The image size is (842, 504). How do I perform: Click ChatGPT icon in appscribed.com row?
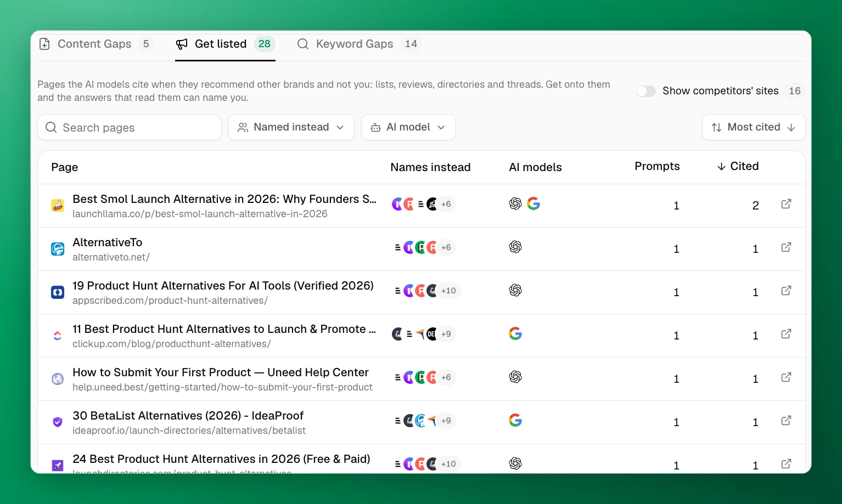pyautogui.click(x=515, y=291)
